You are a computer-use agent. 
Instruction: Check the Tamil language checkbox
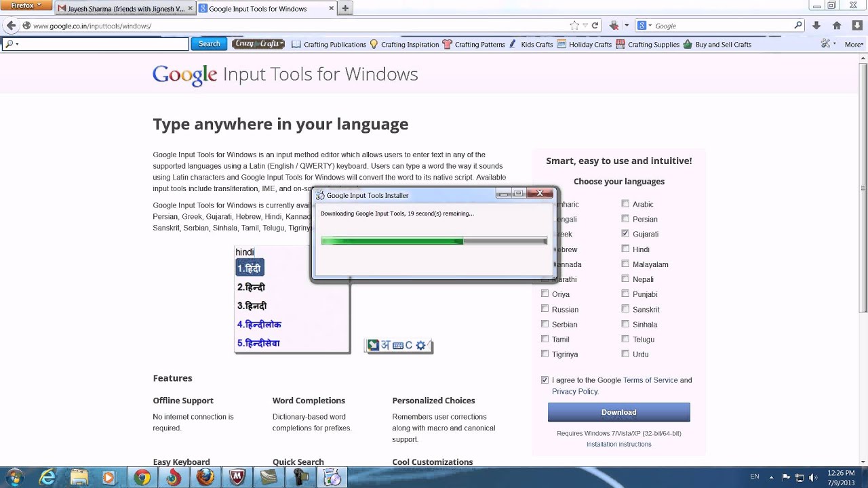pyautogui.click(x=545, y=339)
